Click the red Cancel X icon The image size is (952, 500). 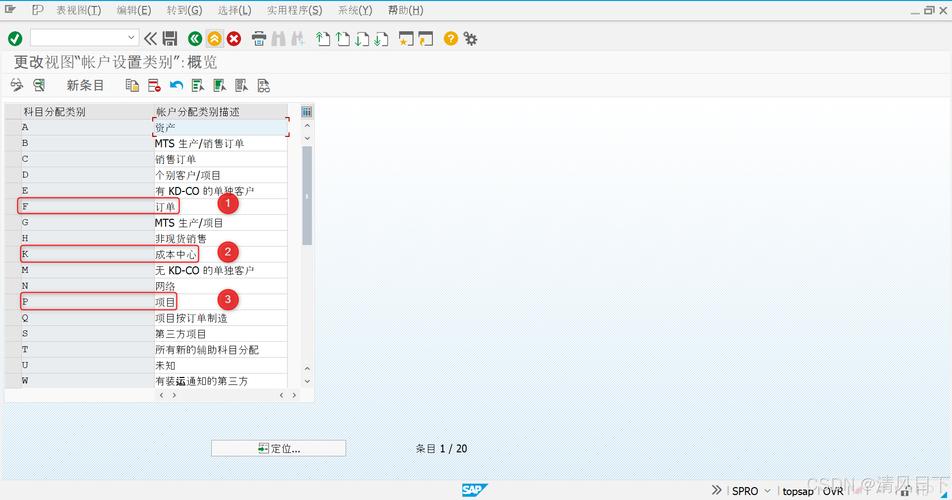tap(234, 39)
